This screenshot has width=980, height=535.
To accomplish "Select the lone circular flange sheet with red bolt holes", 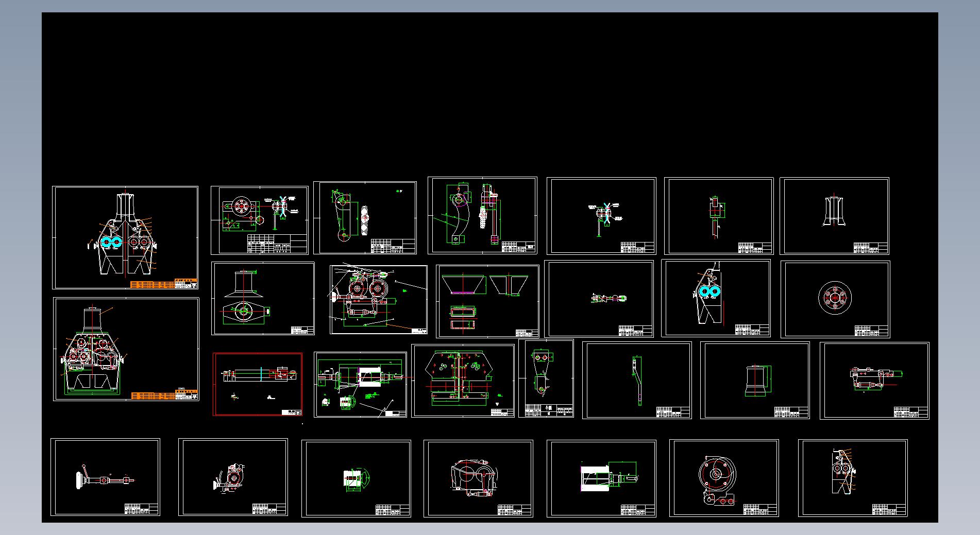I will (835, 299).
